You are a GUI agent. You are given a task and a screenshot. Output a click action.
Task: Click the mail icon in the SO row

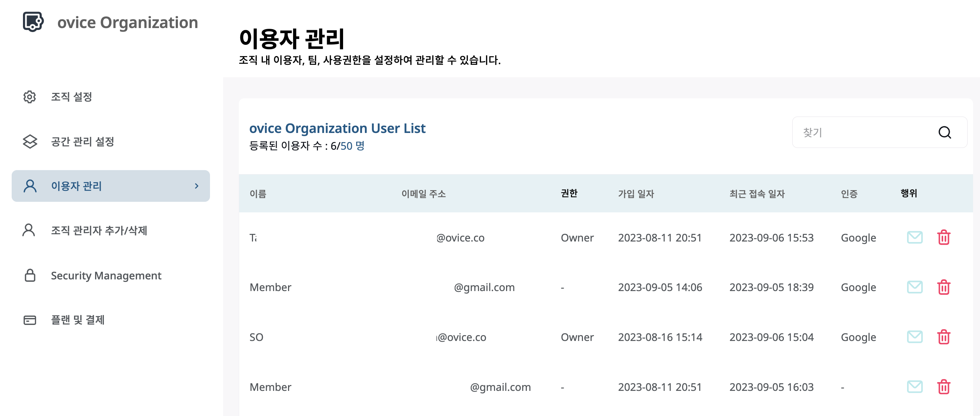click(x=915, y=337)
